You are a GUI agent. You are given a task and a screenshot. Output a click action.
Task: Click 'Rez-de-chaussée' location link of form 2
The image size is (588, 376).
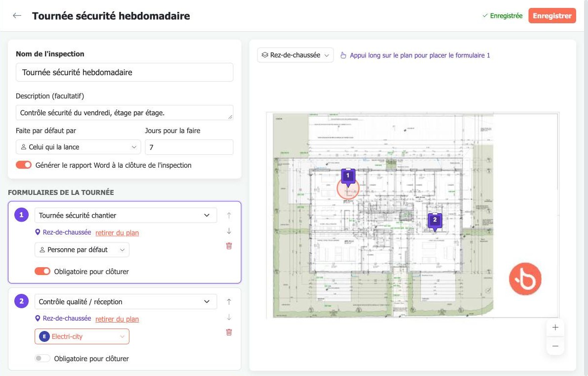tap(67, 318)
